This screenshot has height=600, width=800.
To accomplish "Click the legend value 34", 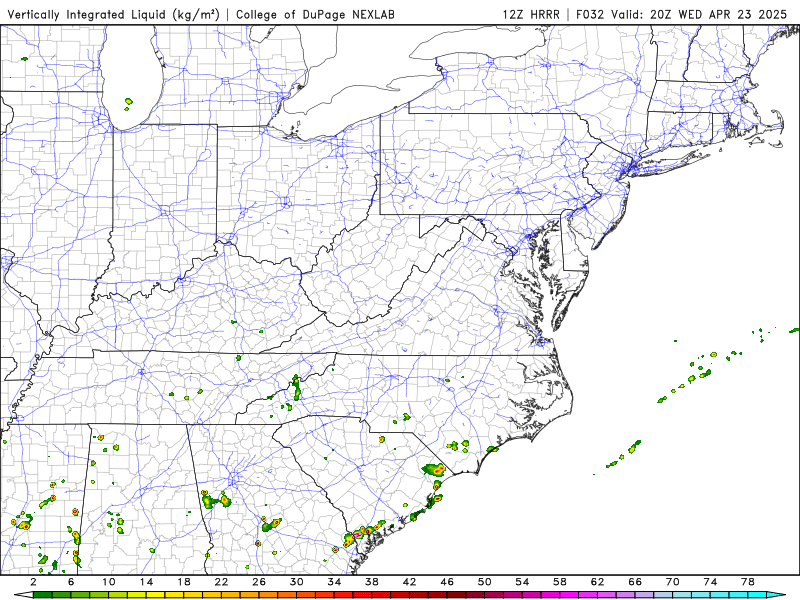I will point(334,582).
